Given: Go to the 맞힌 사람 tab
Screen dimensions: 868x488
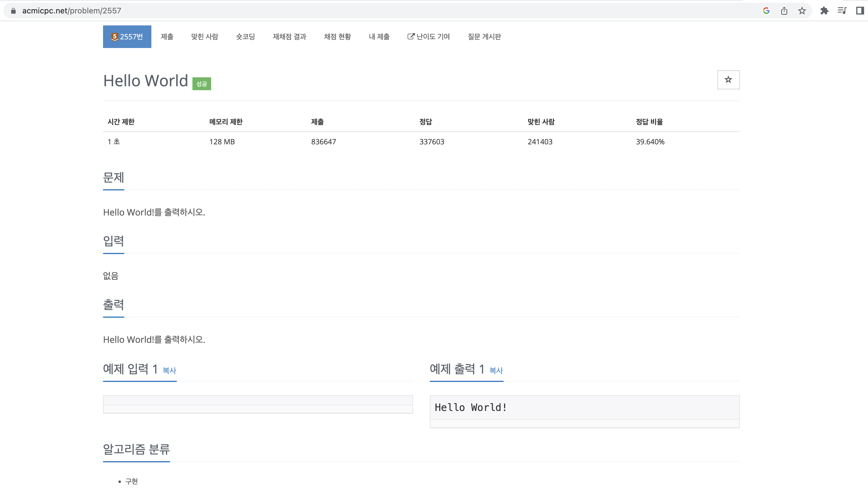Looking at the screenshot, I should click(x=204, y=37).
